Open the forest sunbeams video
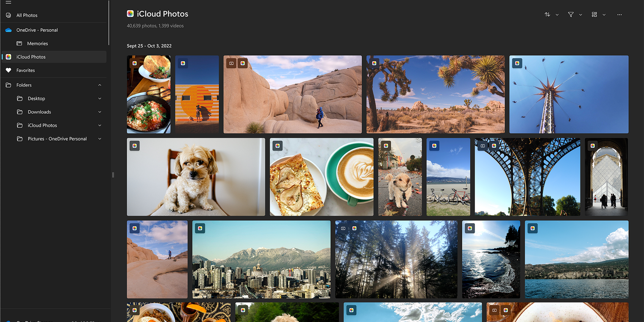 point(397,259)
